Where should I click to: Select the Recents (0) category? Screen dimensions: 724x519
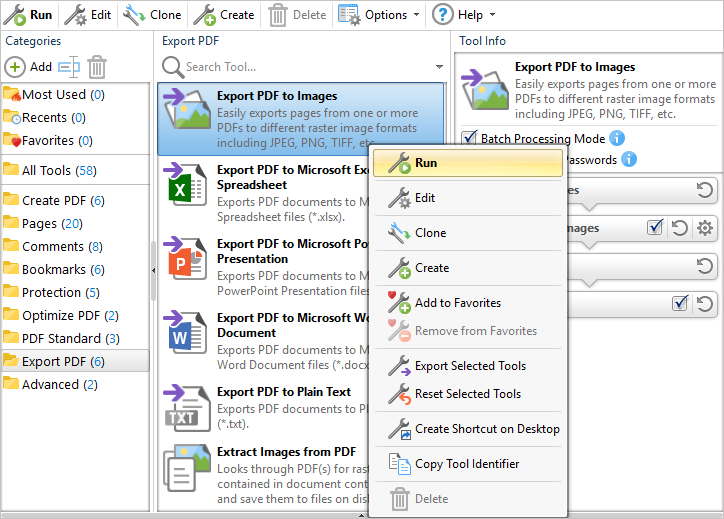(x=75, y=118)
